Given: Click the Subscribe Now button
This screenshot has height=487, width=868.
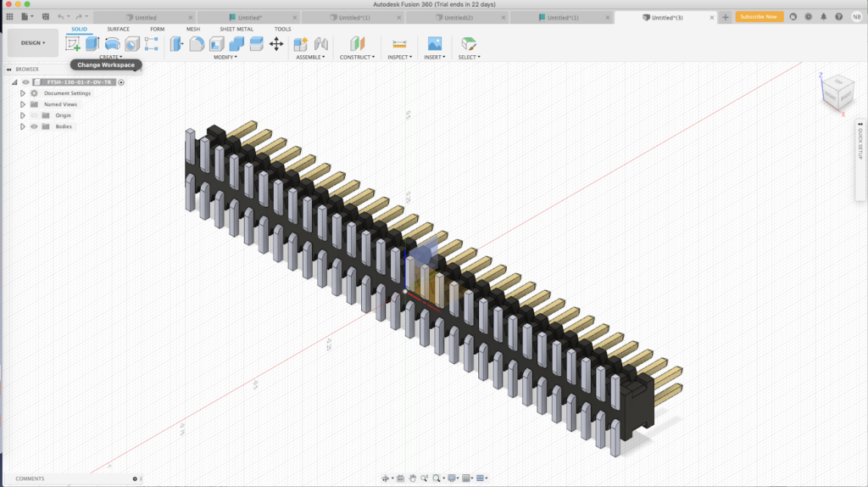Looking at the screenshot, I should pyautogui.click(x=759, y=17).
